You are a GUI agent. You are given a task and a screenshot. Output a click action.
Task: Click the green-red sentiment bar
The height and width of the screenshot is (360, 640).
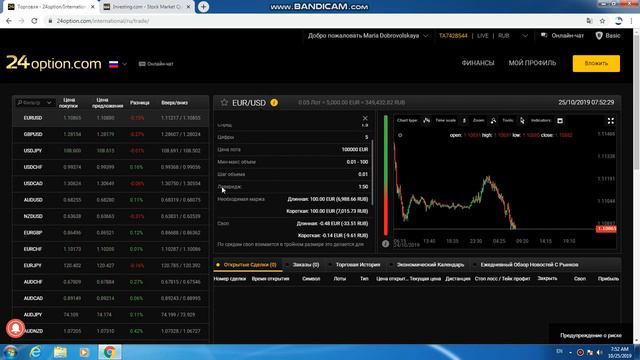pos(386,176)
